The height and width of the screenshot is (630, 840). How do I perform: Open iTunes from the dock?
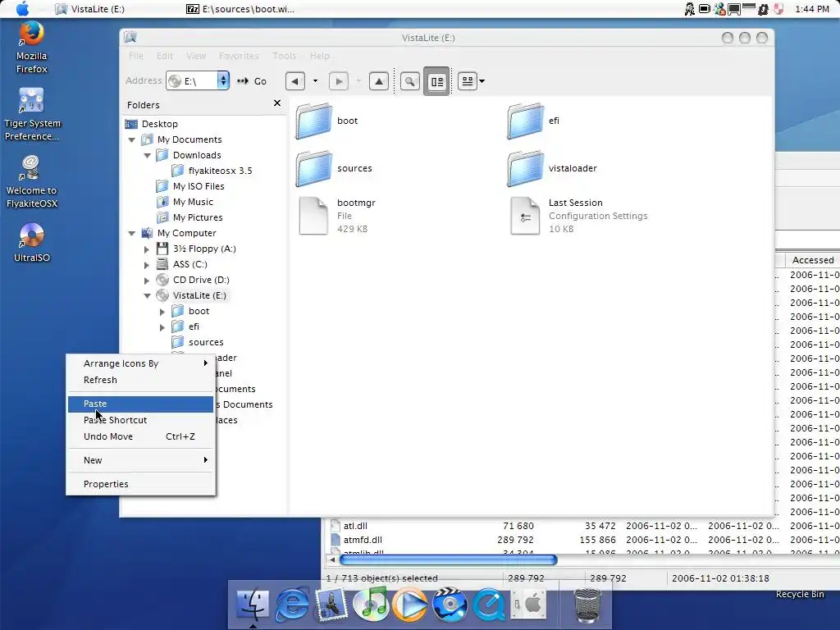click(x=371, y=604)
